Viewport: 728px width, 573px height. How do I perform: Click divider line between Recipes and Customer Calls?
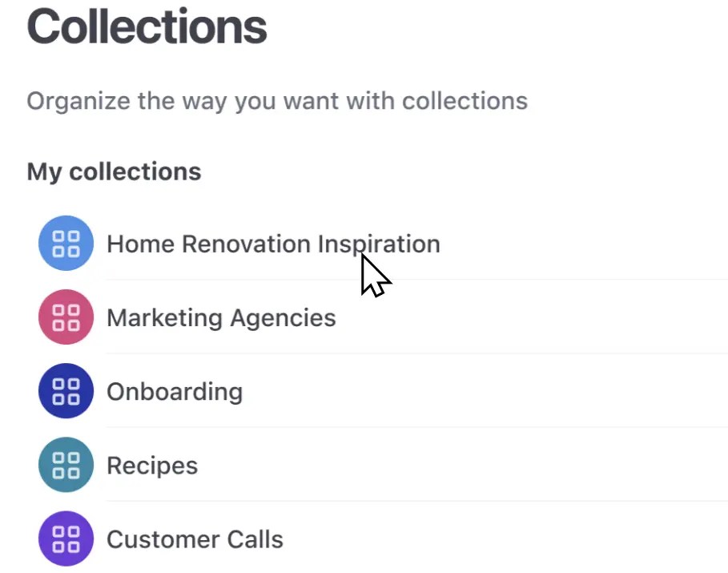[416, 501]
